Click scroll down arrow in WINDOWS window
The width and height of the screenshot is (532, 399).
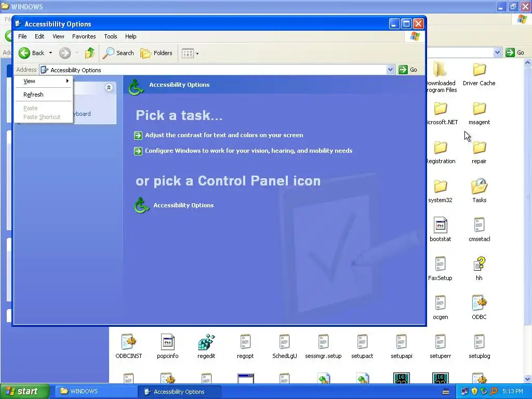[x=528, y=379]
